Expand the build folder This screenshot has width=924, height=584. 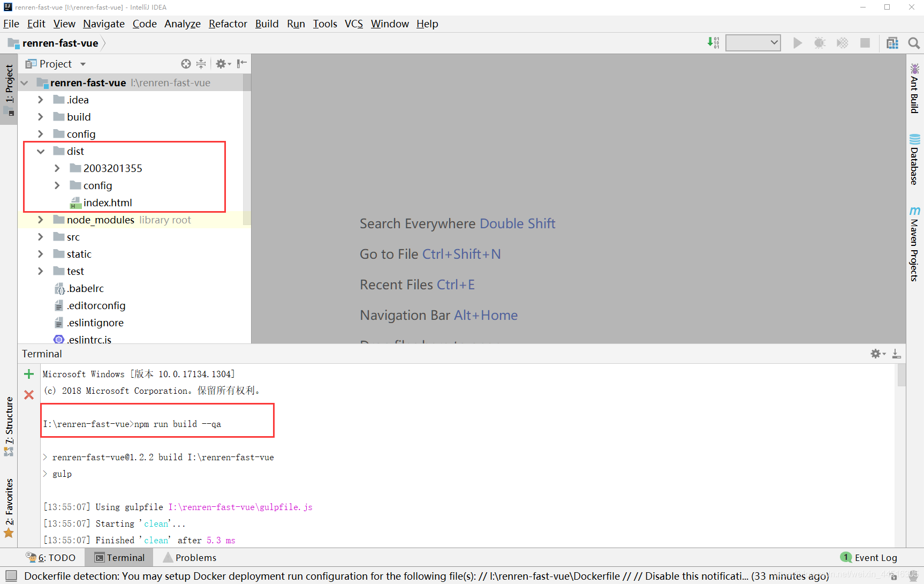[x=41, y=117]
